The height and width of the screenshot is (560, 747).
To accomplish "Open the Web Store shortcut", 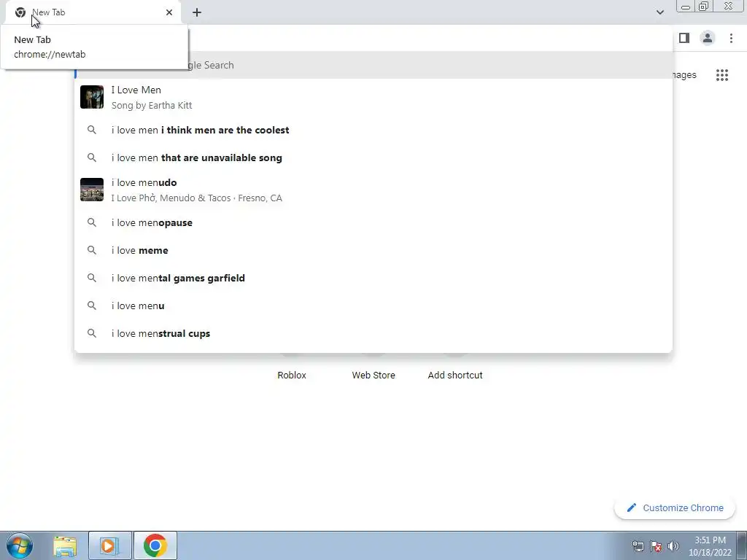I will 373,376.
